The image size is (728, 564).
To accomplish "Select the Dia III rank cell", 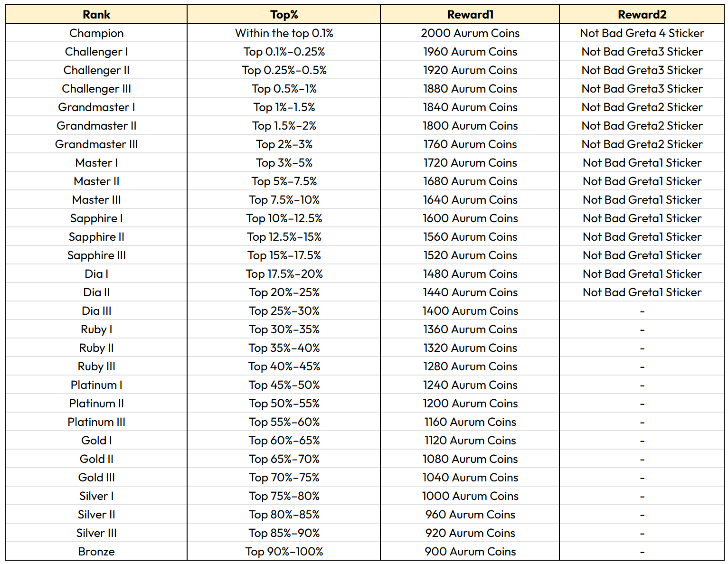I will (x=96, y=310).
